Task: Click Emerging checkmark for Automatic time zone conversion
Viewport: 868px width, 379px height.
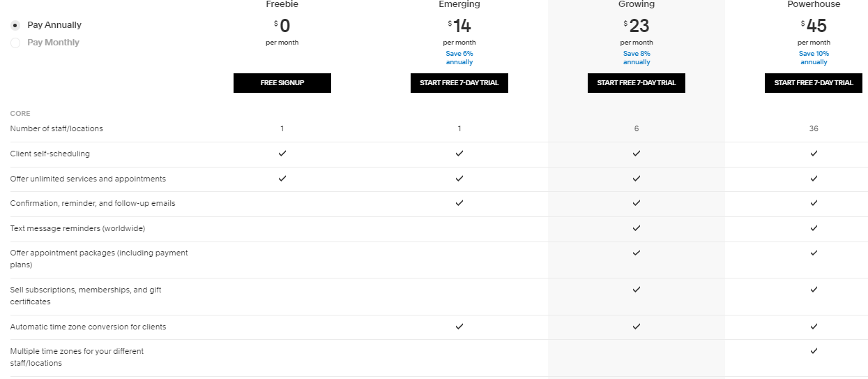Action: click(x=459, y=326)
